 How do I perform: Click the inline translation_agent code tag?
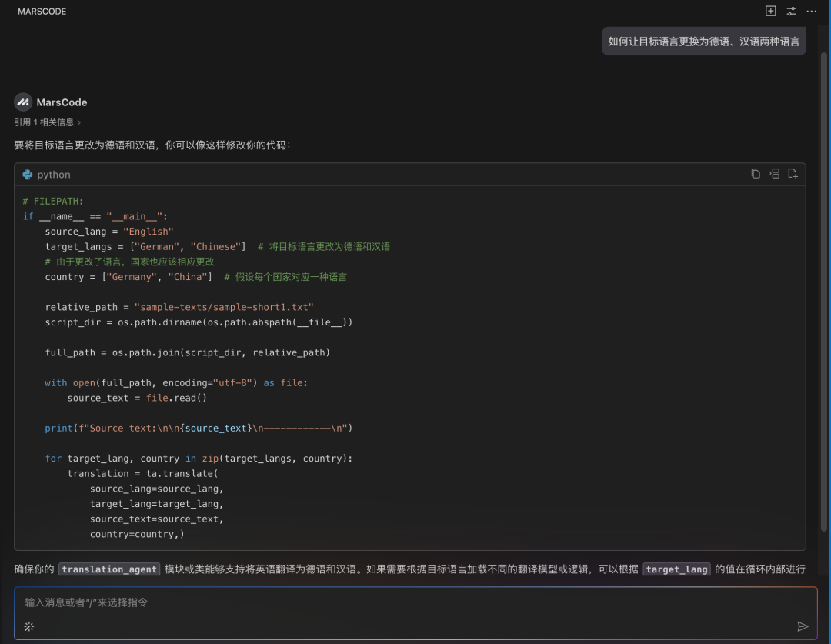(x=109, y=569)
